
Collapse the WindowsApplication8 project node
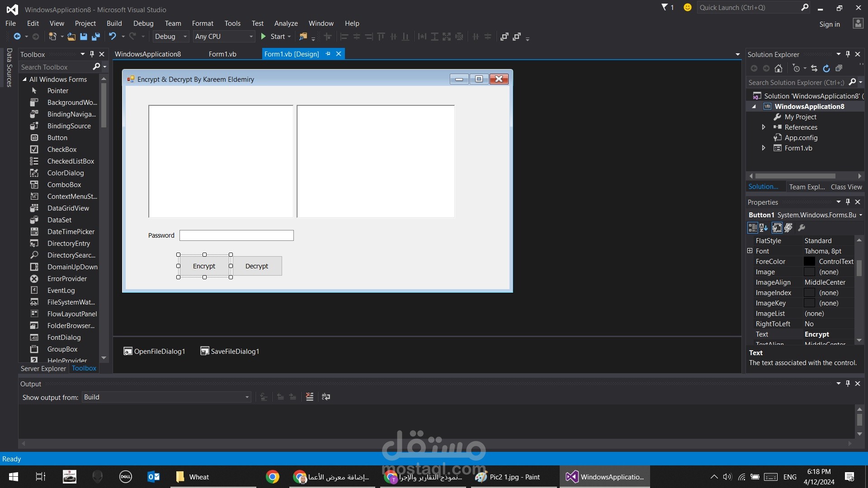coord(754,107)
